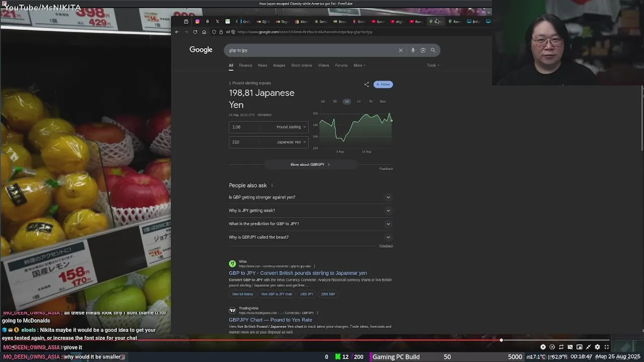The width and height of the screenshot is (644, 362).
Task: Start voice search via microphone icon
Action: click(413, 50)
